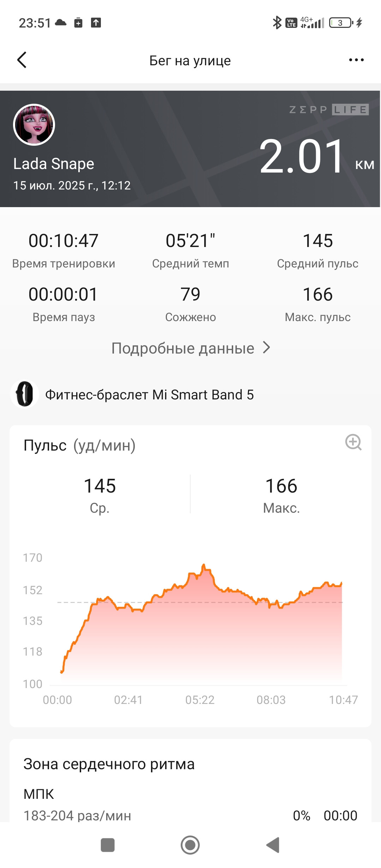The width and height of the screenshot is (381, 868).
Task: Tap the Android back triangle button
Action: tap(273, 845)
